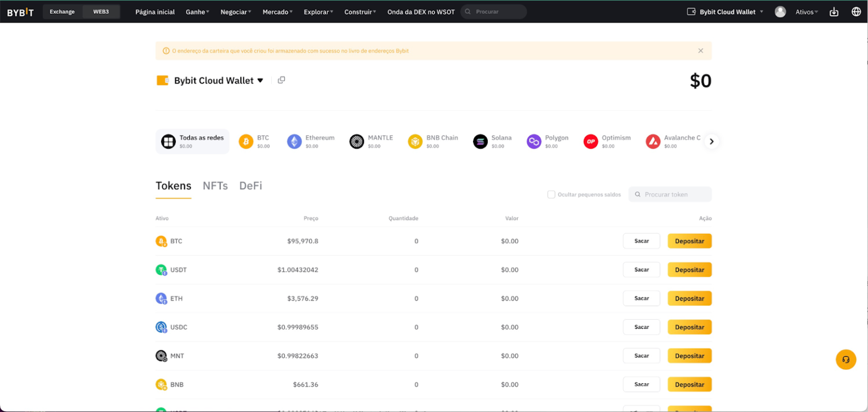Select the BTC network filter chip
868x412 pixels.
coord(255,141)
